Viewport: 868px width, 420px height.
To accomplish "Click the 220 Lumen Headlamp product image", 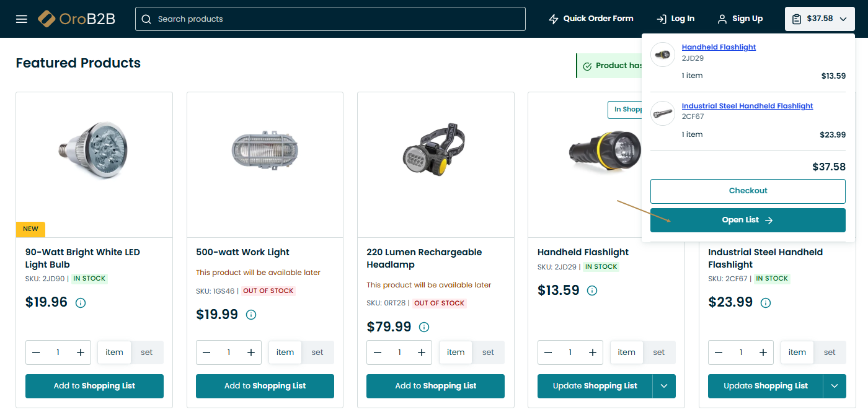I will click(x=436, y=151).
